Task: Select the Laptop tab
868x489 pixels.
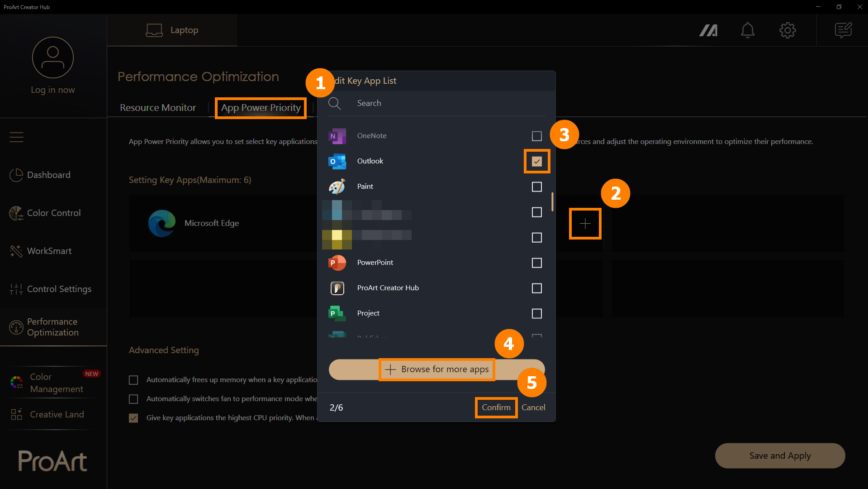Action: click(x=172, y=30)
